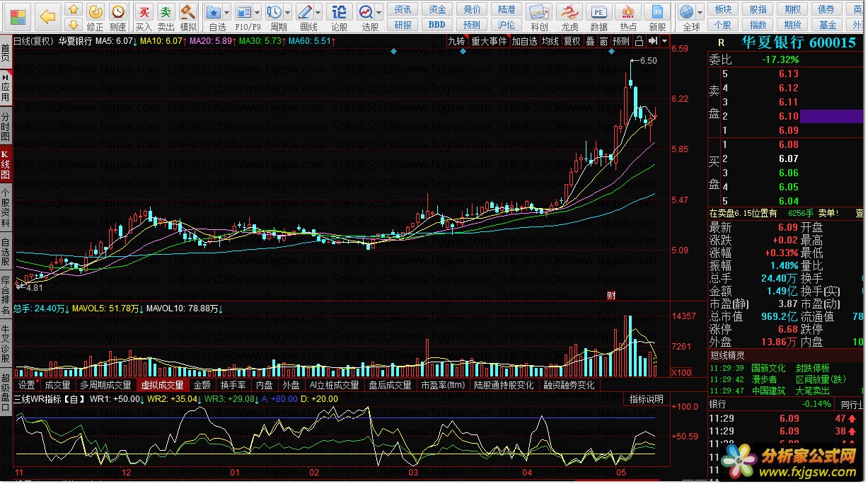Toggle 均线 moving averages display
The width and height of the screenshot is (868, 484).
coord(550,41)
